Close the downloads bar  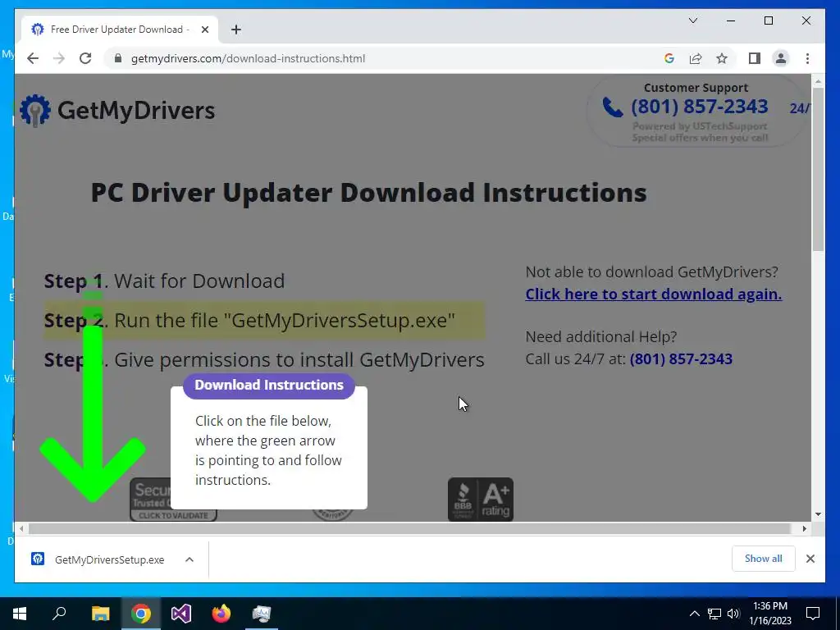click(810, 559)
